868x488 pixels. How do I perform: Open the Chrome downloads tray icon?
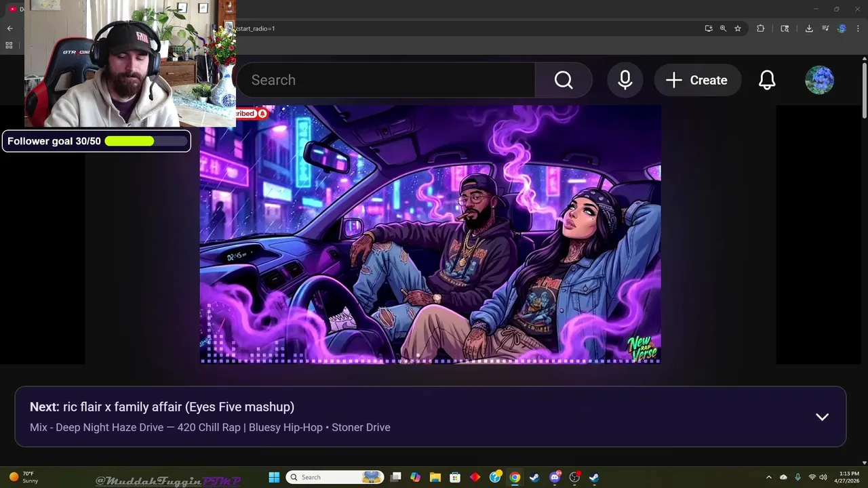pos(809,28)
